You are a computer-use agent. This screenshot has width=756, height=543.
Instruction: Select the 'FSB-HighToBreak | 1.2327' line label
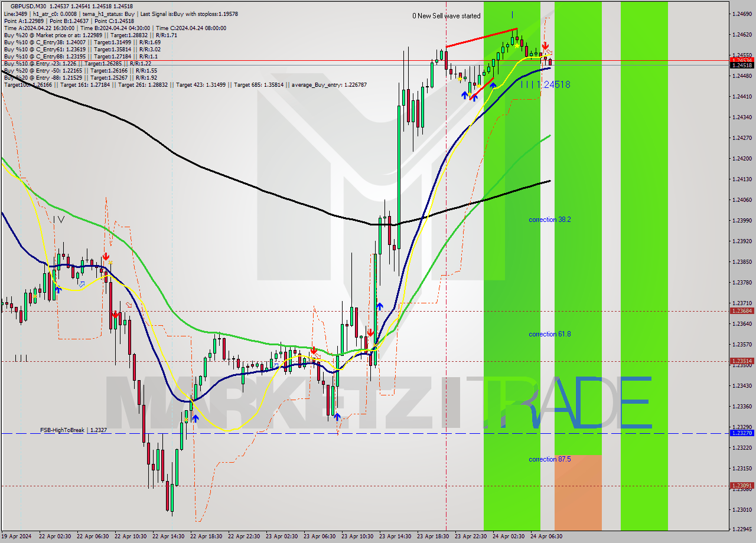[x=74, y=430]
